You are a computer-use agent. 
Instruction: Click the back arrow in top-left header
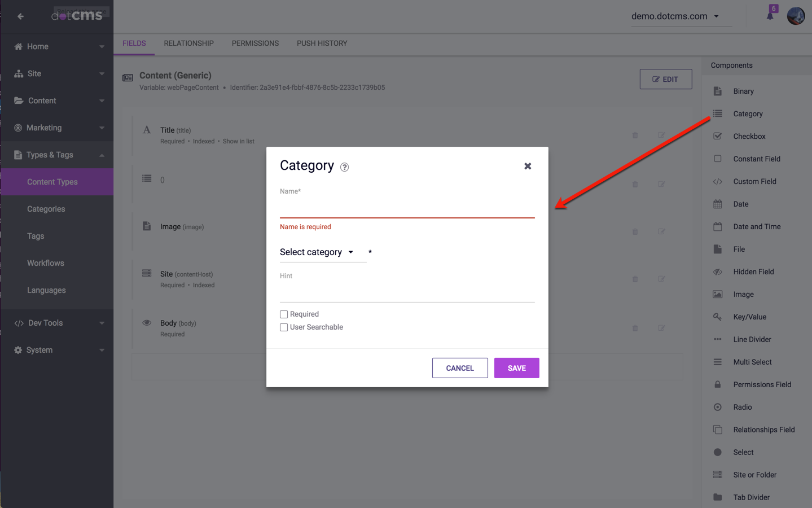21,16
